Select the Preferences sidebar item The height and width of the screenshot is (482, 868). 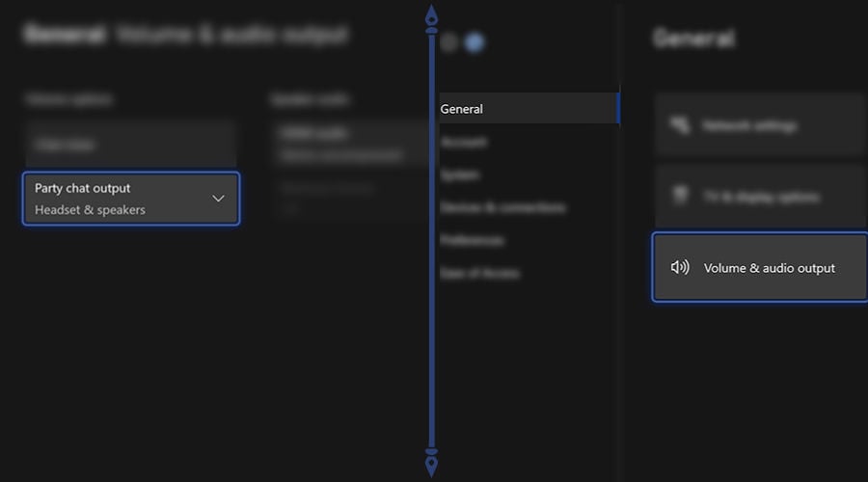pyautogui.click(x=472, y=240)
